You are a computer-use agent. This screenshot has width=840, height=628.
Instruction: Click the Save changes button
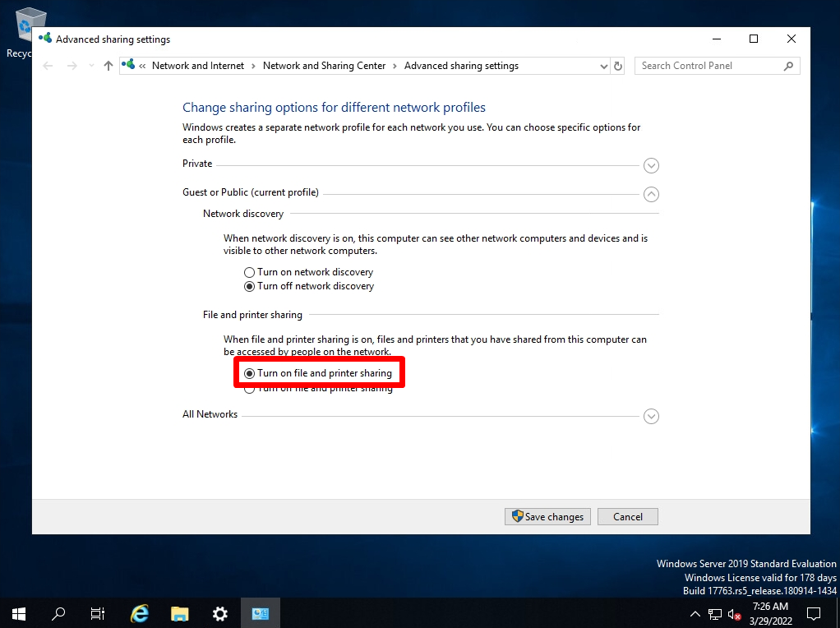pyautogui.click(x=547, y=516)
